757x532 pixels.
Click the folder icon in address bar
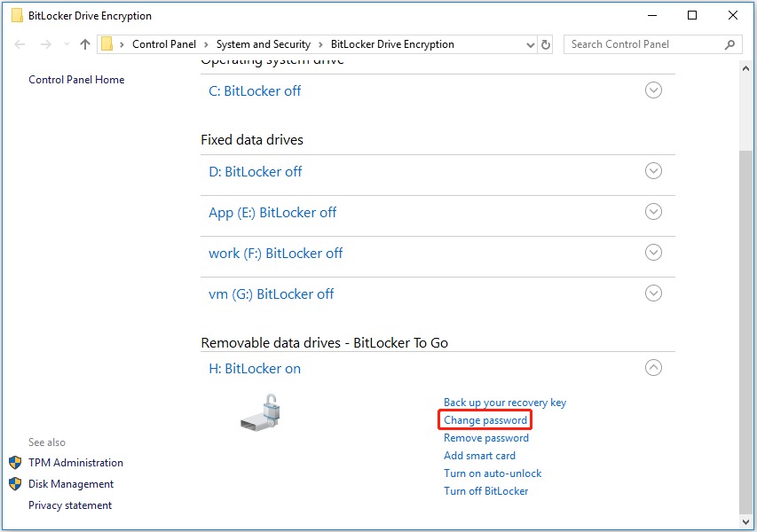(107, 44)
